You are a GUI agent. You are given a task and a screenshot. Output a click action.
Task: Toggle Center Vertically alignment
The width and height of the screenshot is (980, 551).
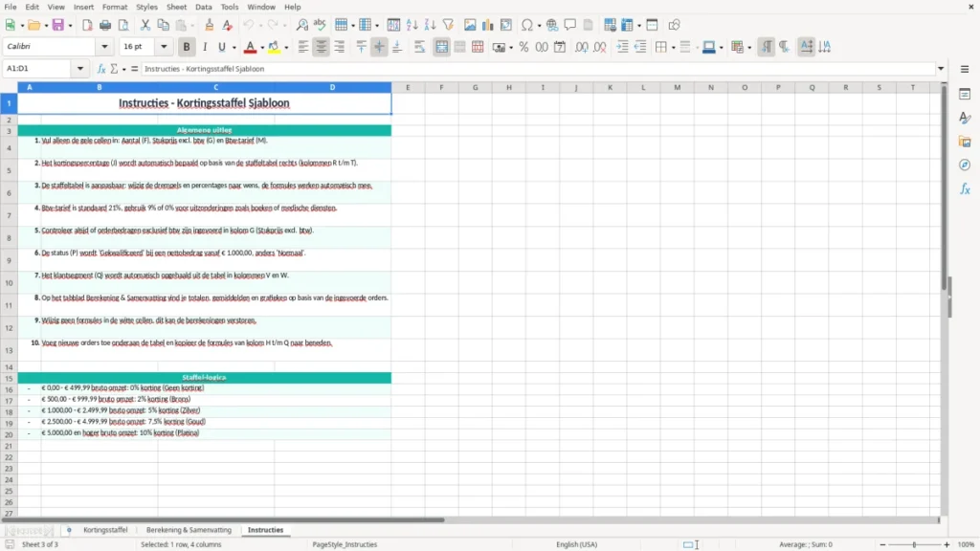(x=379, y=47)
